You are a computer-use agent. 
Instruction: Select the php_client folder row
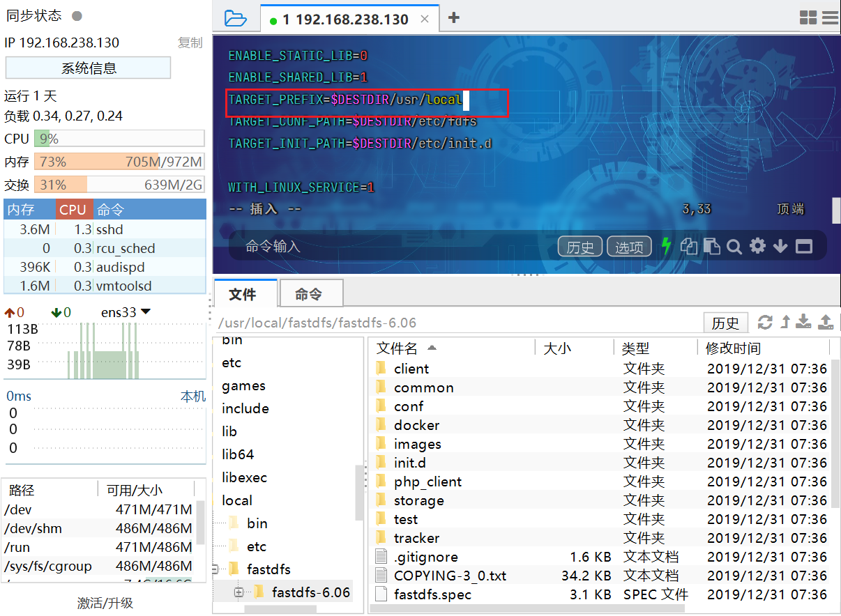click(600, 482)
